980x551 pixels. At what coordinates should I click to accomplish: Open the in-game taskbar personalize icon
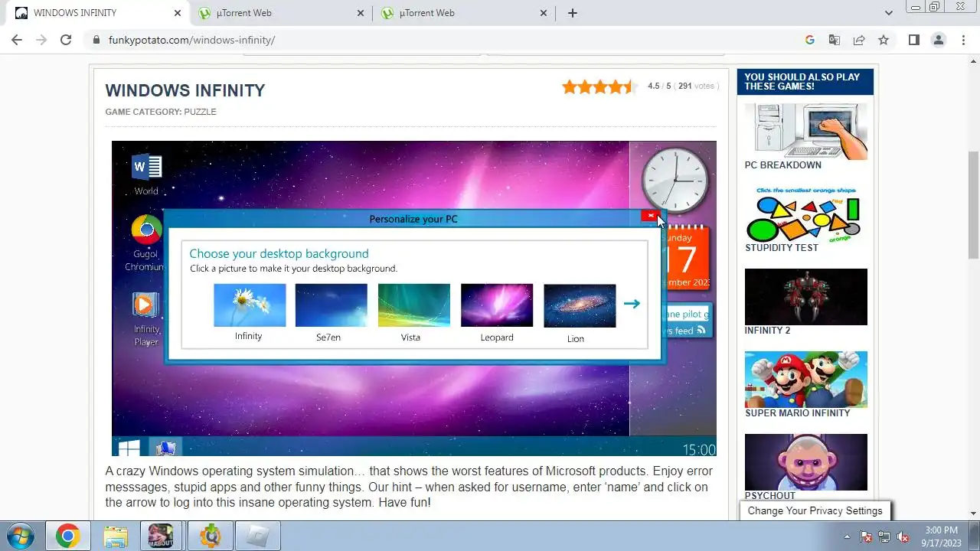tap(165, 448)
